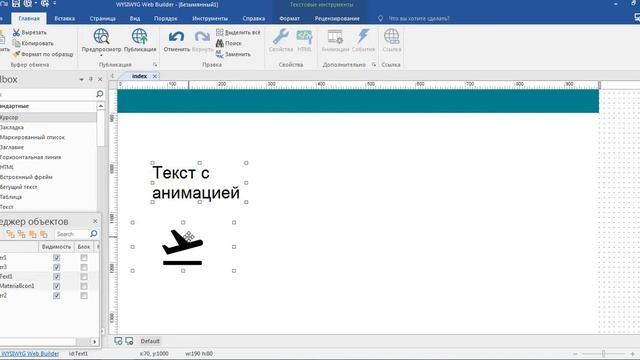Enable lock (Блок) for row er3

84,267
